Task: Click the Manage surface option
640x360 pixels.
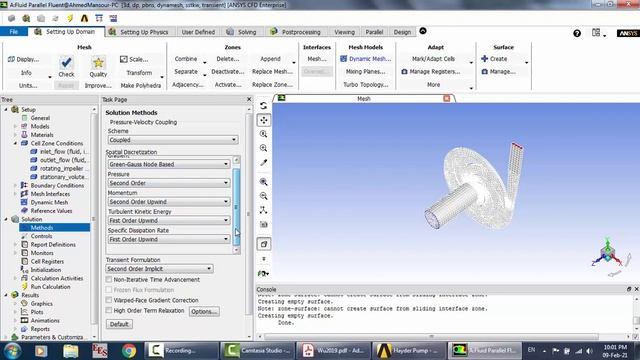Action: 498,71
